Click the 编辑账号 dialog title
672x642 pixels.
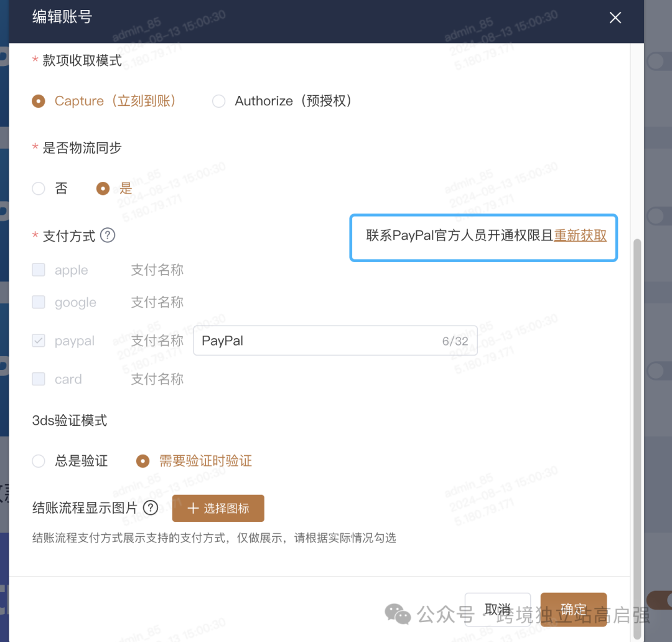(62, 17)
